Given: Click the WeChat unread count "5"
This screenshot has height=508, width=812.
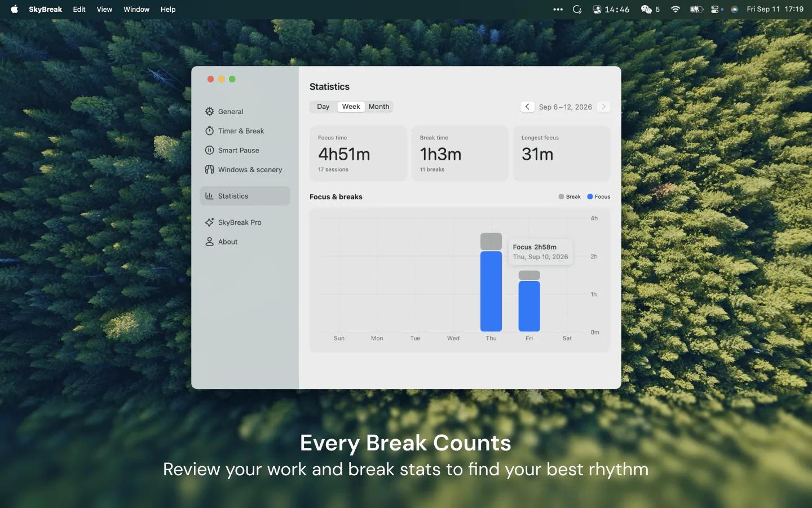Looking at the screenshot, I should pyautogui.click(x=657, y=9).
